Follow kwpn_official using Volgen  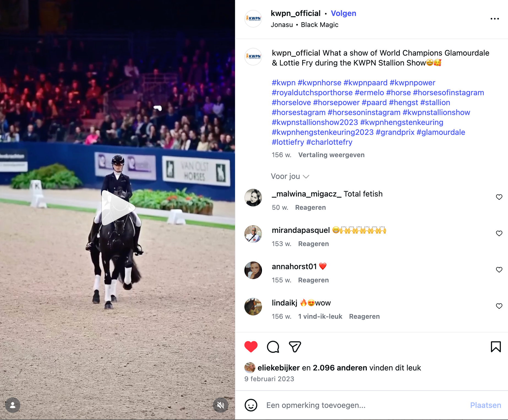pyautogui.click(x=343, y=13)
